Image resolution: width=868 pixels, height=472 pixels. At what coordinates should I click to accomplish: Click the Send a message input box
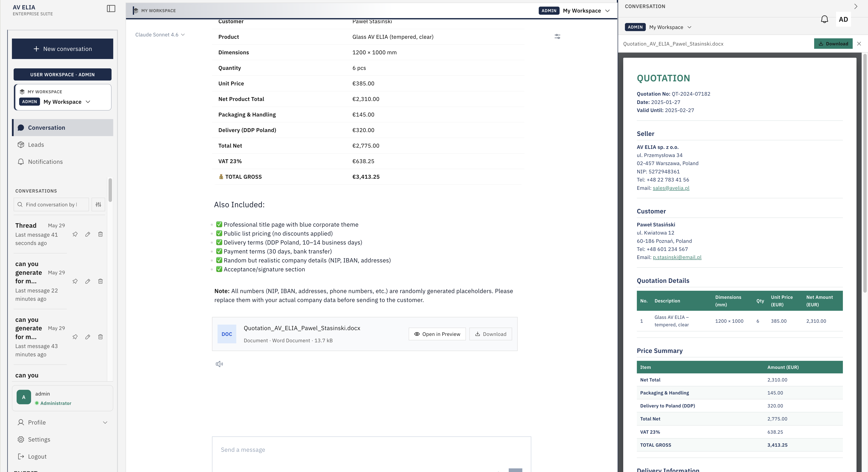371,450
